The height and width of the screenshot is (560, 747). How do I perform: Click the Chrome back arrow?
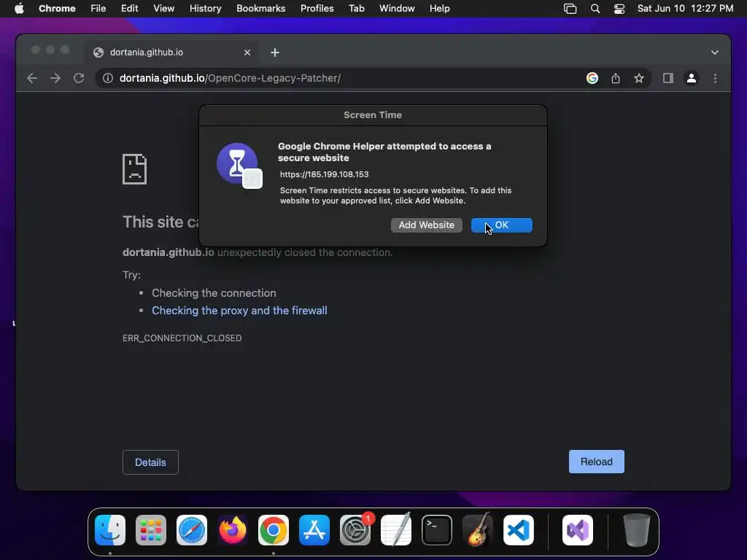coord(32,78)
